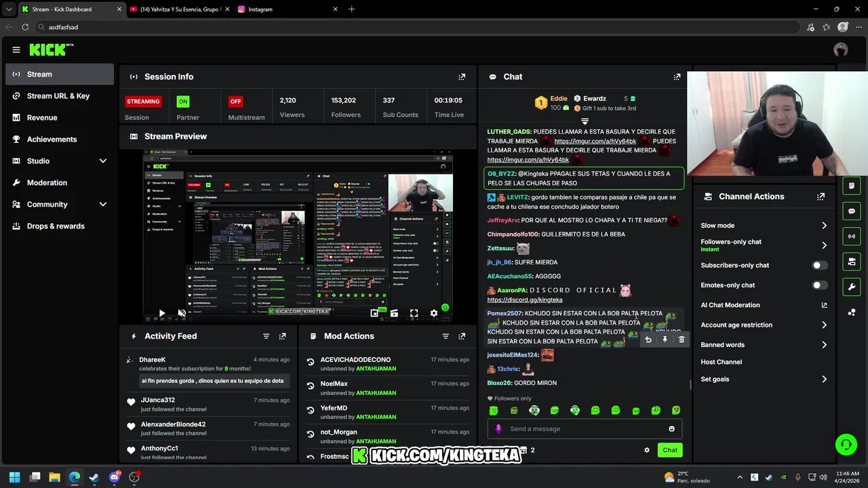This screenshot has height=488, width=868.
Task: Open Drops & rewards page
Action: pos(60,226)
